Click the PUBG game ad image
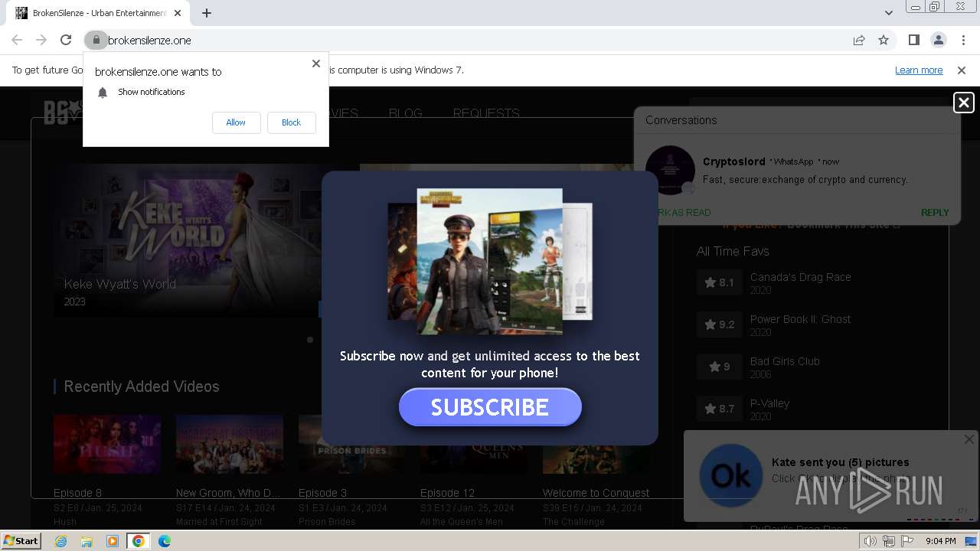Screen dimensions: 980x551 (490, 260)
